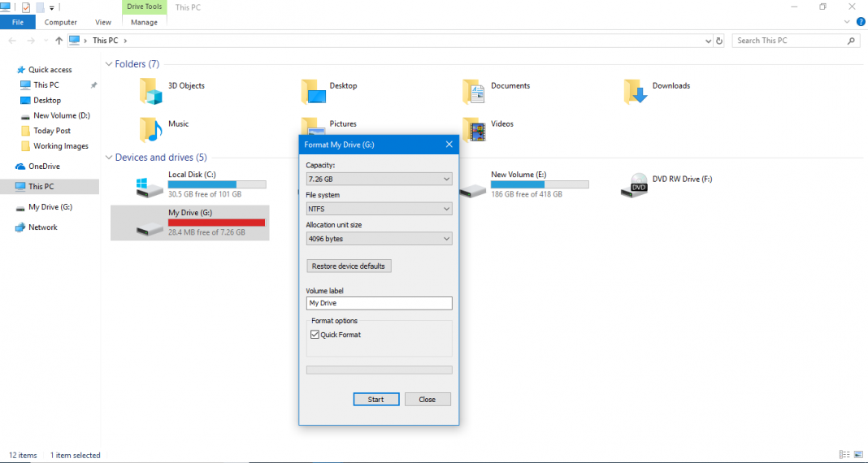Open the Help question mark icon
Screen dimensions: 868x463
pos(861,22)
